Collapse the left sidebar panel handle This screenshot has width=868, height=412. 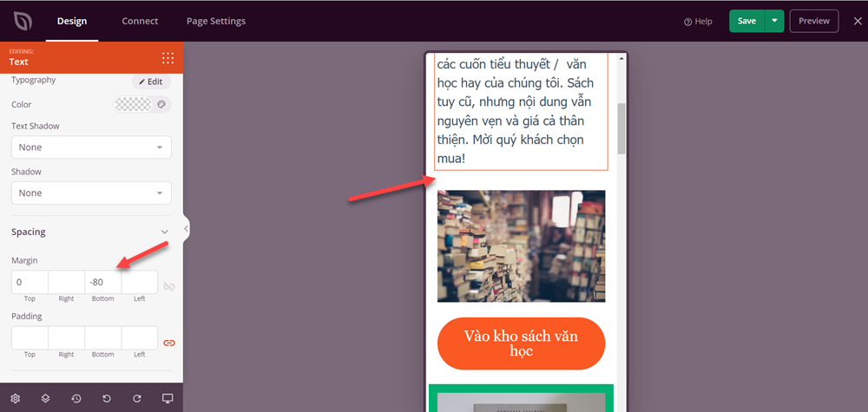tap(186, 229)
